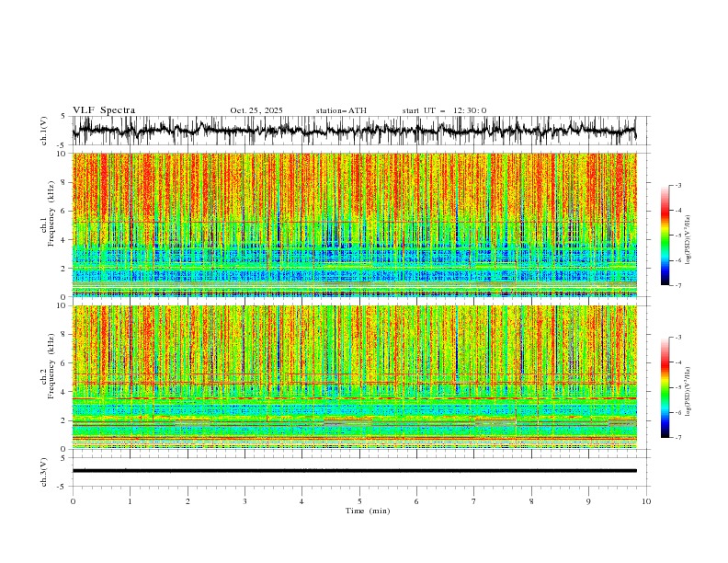Click the ch.1 spectrogram color scale bar

pyautogui.click(x=665, y=236)
